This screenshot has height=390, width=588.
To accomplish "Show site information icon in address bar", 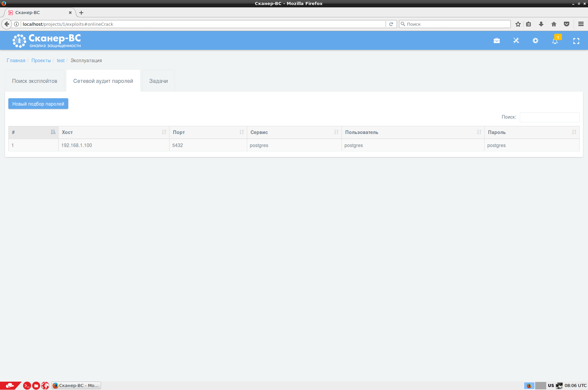I will click(x=16, y=24).
